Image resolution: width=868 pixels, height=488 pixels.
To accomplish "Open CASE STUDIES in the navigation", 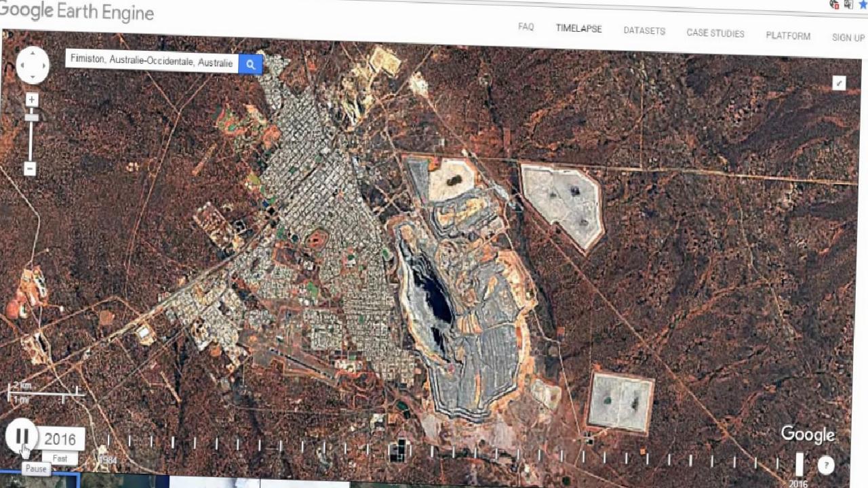I will click(715, 33).
